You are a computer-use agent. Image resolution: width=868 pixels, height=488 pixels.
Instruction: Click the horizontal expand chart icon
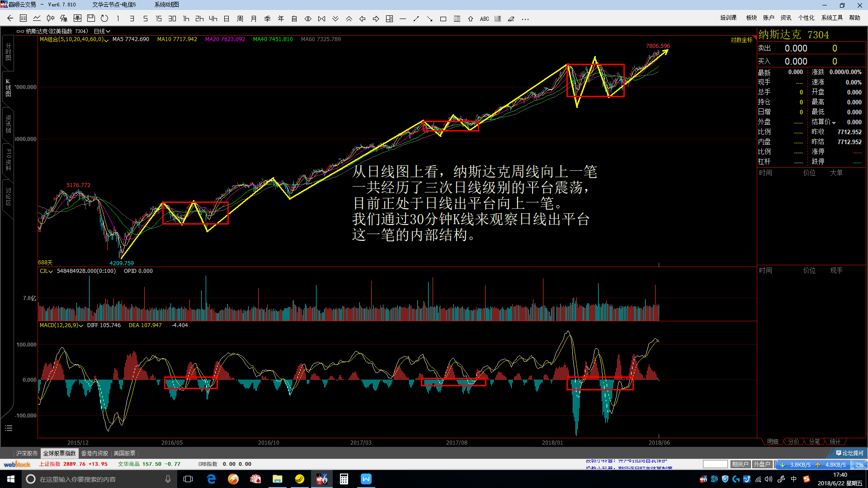[308, 19]
